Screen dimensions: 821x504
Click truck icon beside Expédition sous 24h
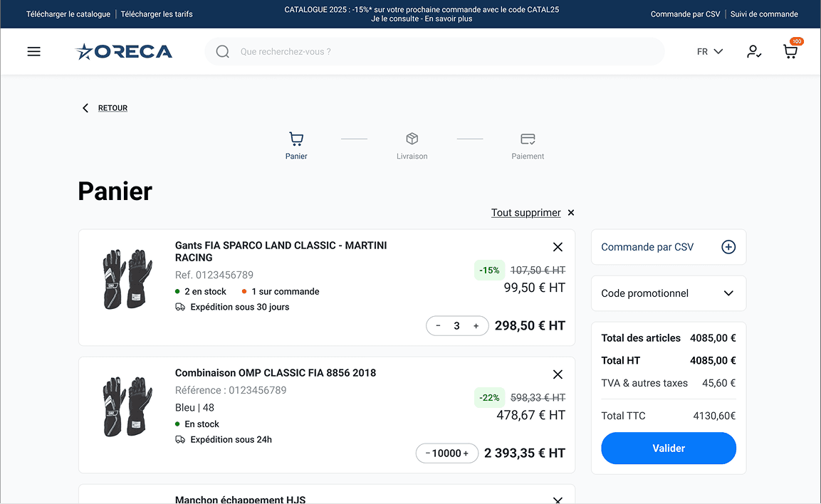click(180, 440)
